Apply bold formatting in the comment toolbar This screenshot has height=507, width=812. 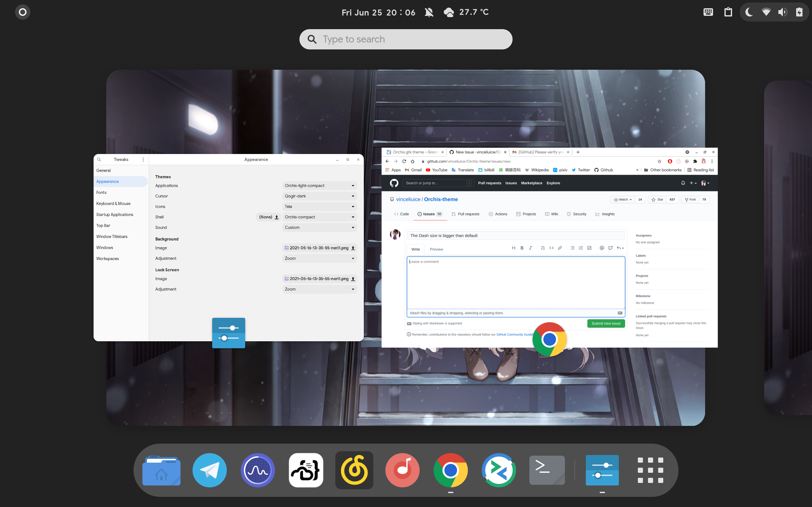point(522,248)
